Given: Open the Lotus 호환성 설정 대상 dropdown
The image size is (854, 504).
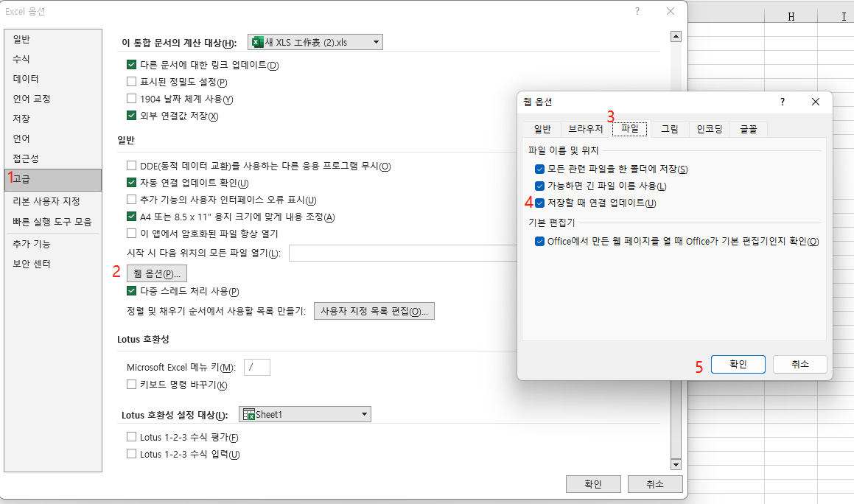Looking at the screenshot, I should click(365, 413).
